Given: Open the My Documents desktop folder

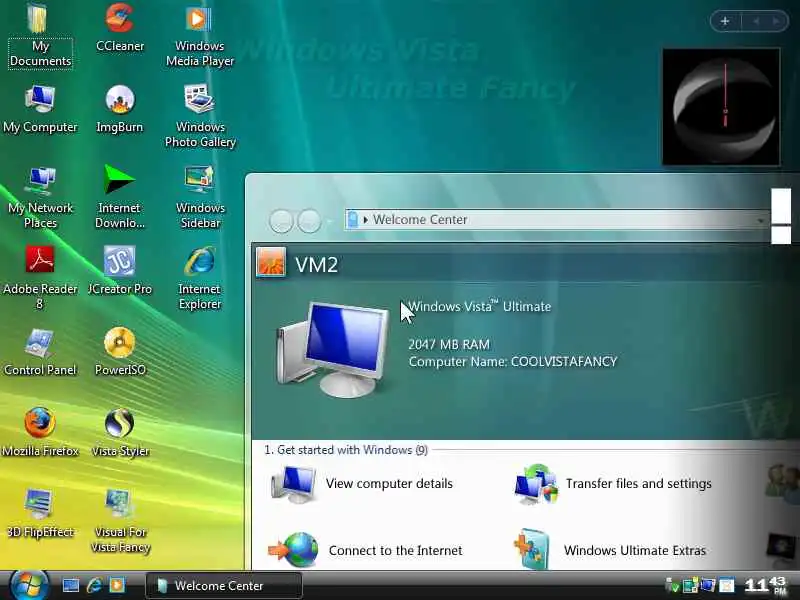Looking at the screenshot, I should (40, 36).
